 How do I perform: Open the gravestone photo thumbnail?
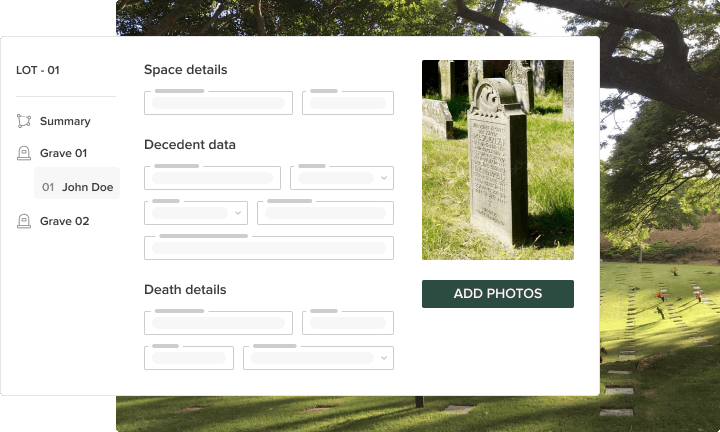(x=497, y=160)
